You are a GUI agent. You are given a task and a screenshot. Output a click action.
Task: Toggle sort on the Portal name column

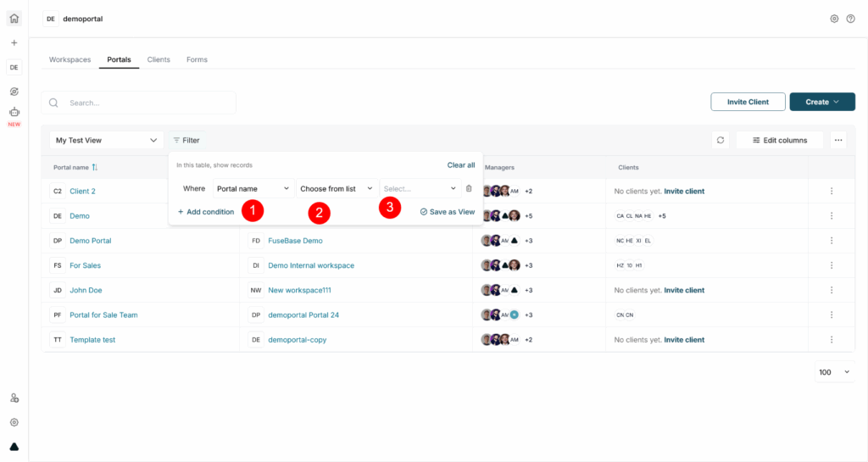tap(95, 168)
